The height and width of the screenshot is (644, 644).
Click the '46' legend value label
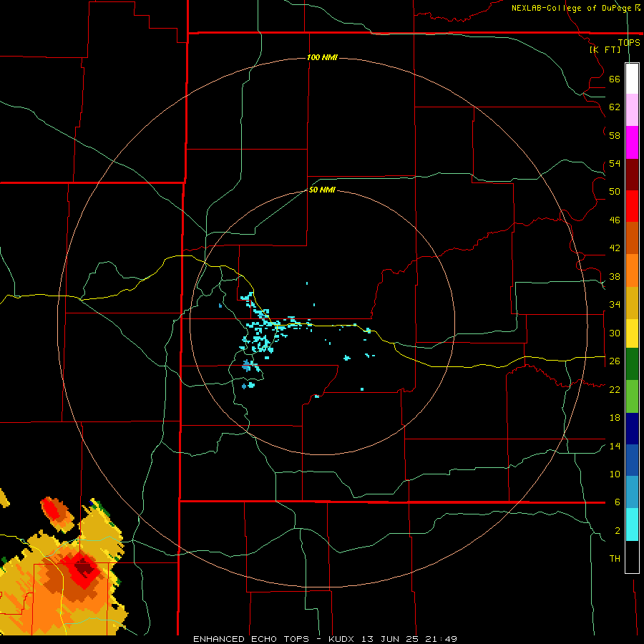pos(615,220)
